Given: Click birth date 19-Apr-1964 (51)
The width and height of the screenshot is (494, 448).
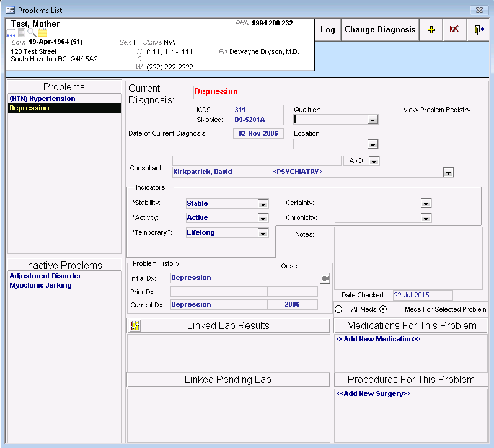Looking at the screenshot, I should point(55,42).
